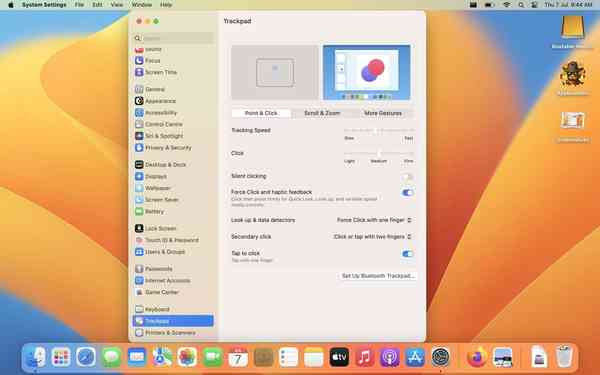Open Accessibility settings pane
600x375 pixels.
(173, 113)
